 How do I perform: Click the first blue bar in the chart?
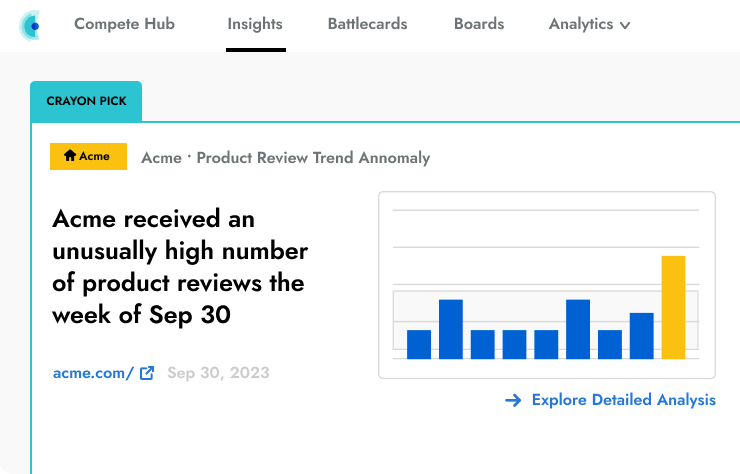tap(419, 344)
